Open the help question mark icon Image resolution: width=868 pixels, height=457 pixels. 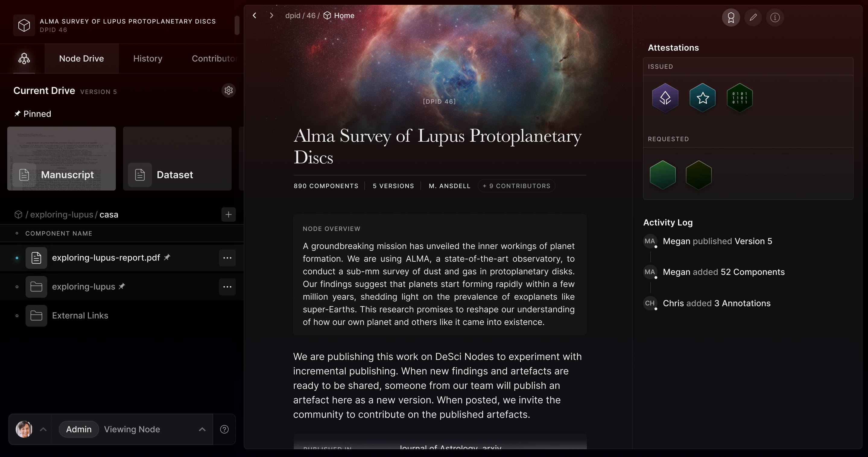click(x=224, y=429)
